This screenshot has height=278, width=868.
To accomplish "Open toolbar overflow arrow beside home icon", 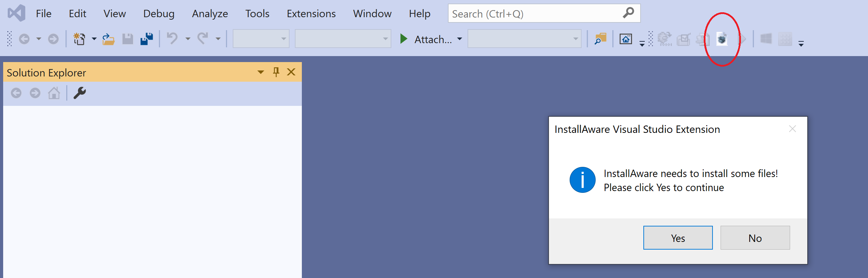I will pos(642,43).
